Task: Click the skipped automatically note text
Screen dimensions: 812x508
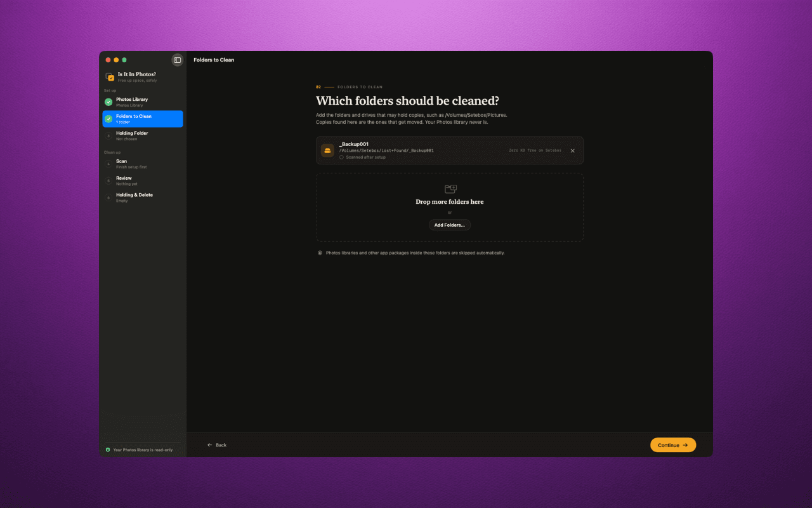Action: [x=416, y=253]
